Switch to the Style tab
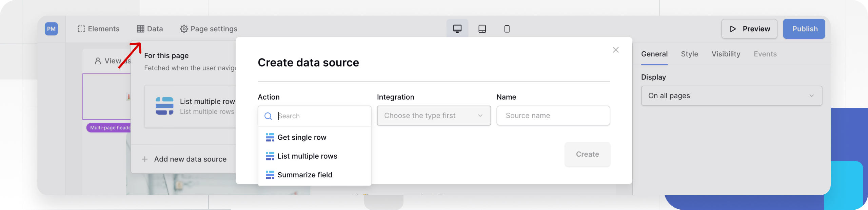The image size is (868, 210). [690, 54]
